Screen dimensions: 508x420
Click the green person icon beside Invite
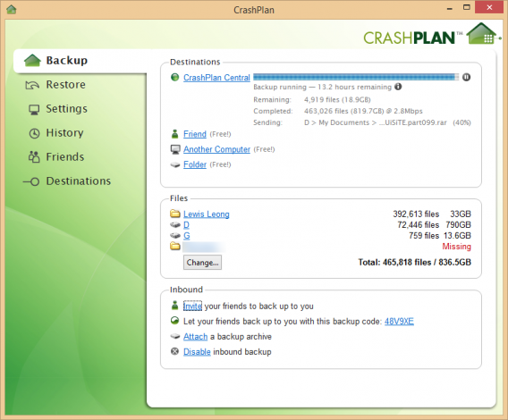(175, 306)
